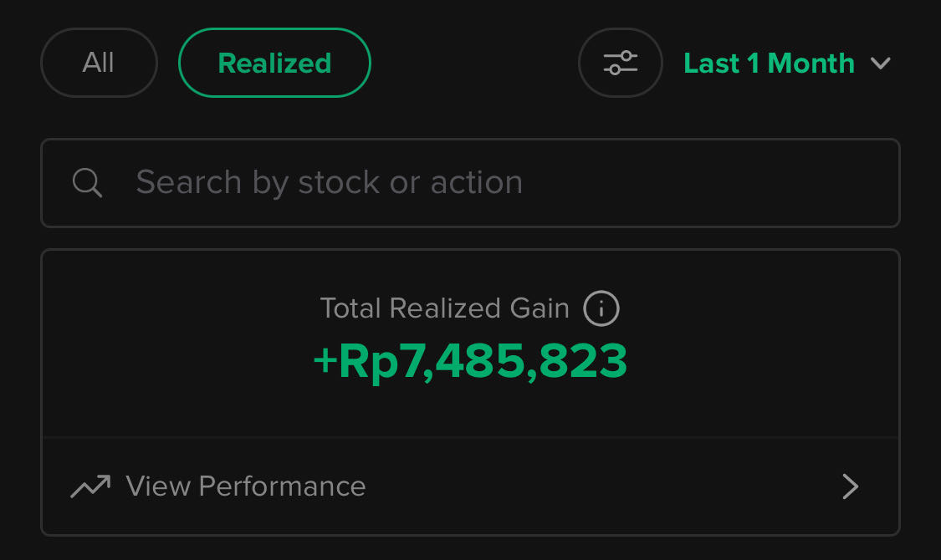The height and width of the screenshot is (560, 941).
Task: Click the right arrow in View Performance row
Action: pyautogui.click(x=850, y=486)
